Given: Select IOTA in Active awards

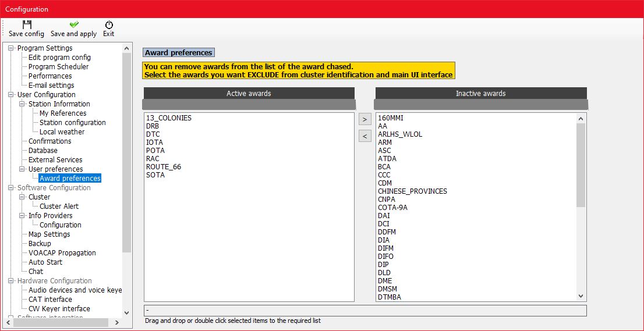Looking at the screenshot, I should pyautogui.click(x=154, y=143).
